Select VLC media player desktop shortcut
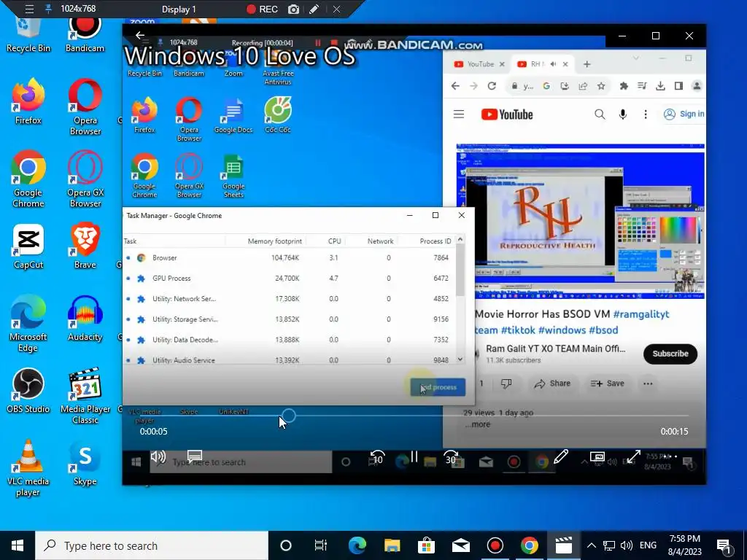Image resolution: width=747 pixels, height=560 pixels. (28, 468)
